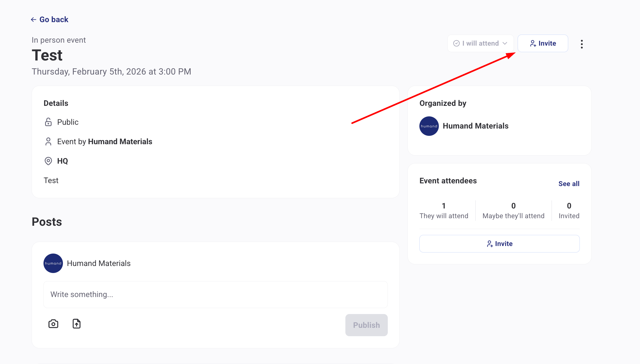Click the file upload icon
This screenshot has height=364, width=640.
pos(77,324)
